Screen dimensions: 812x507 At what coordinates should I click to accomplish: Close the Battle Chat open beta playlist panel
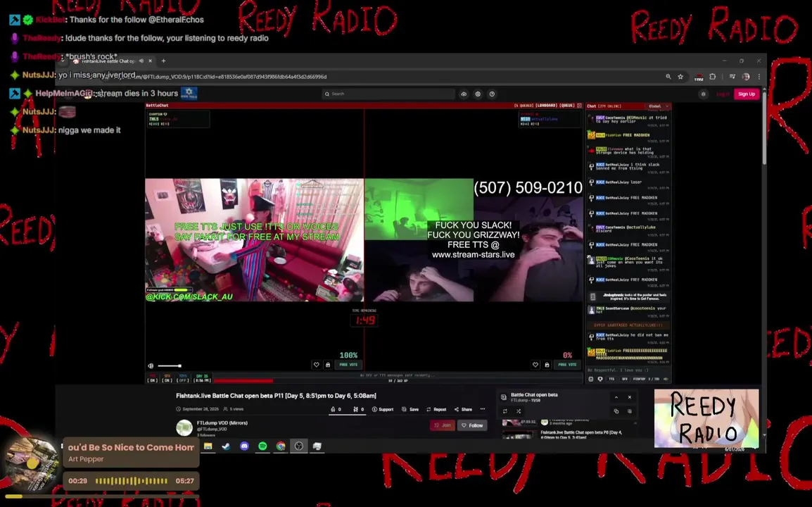[x=630, y=397]
